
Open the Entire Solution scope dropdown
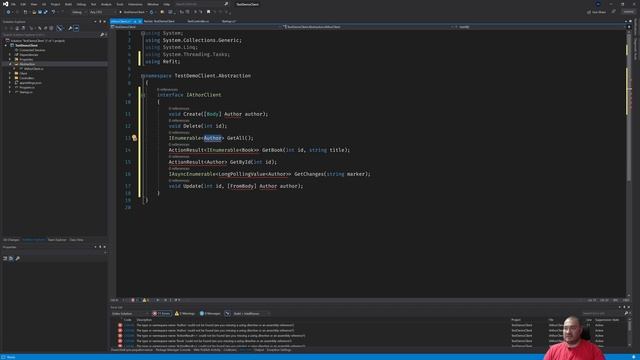tap(129, 313)
